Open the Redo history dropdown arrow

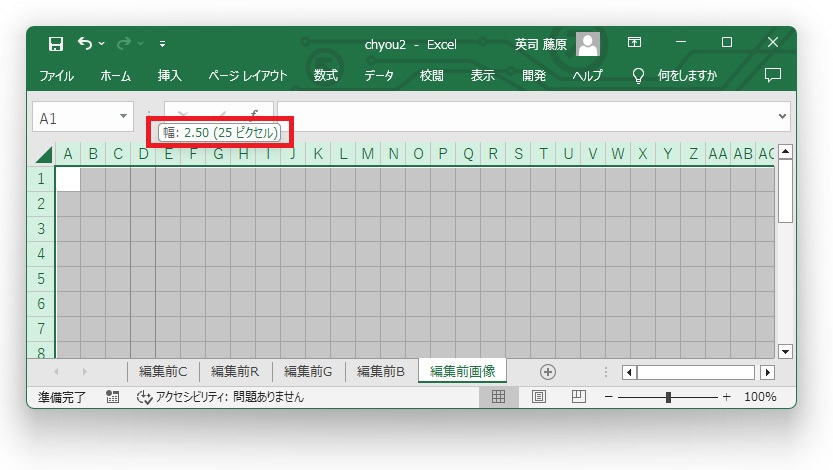click(141, 44)
